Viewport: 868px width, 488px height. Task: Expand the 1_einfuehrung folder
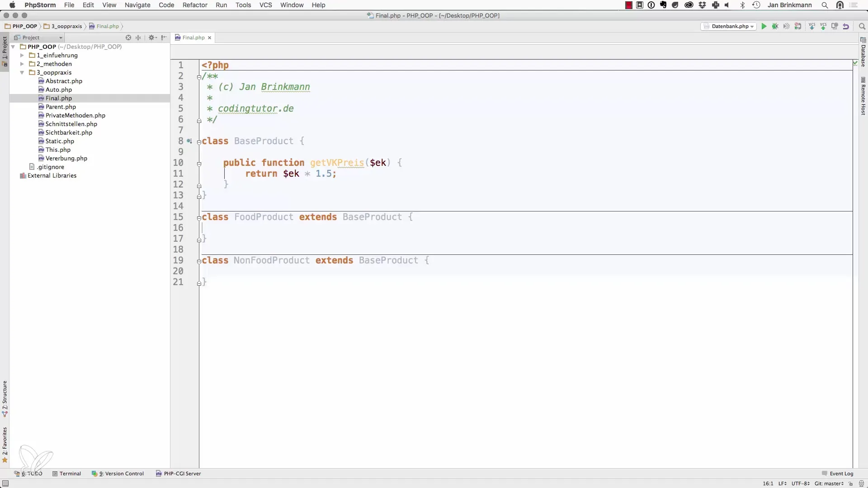pos(22,55)
